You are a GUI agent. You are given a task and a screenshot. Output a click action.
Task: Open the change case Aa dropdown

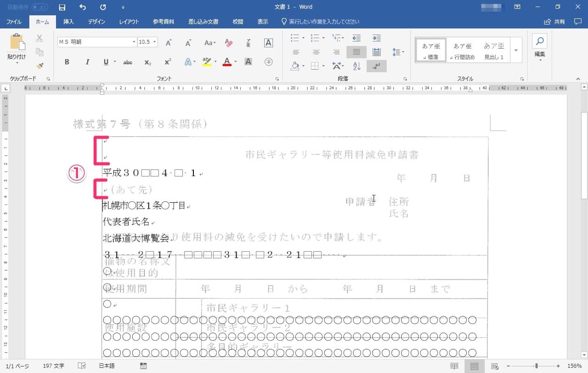pyautogui.click(x=210, y=42)
